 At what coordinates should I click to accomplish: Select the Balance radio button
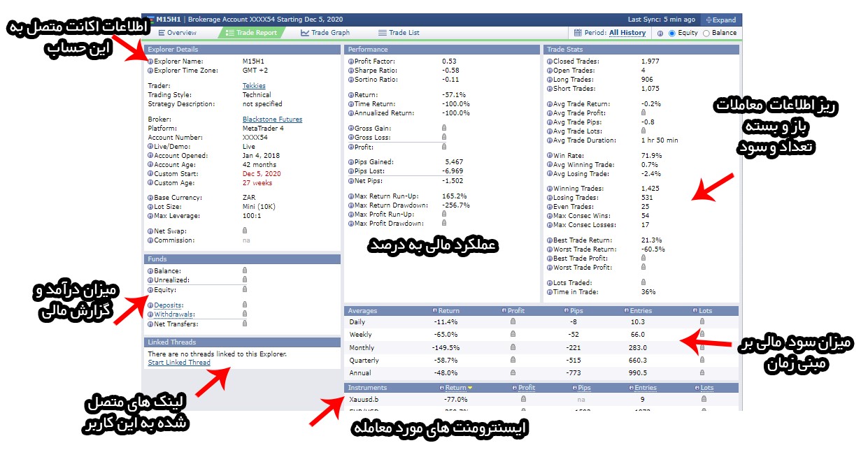[x=706, y=33]
